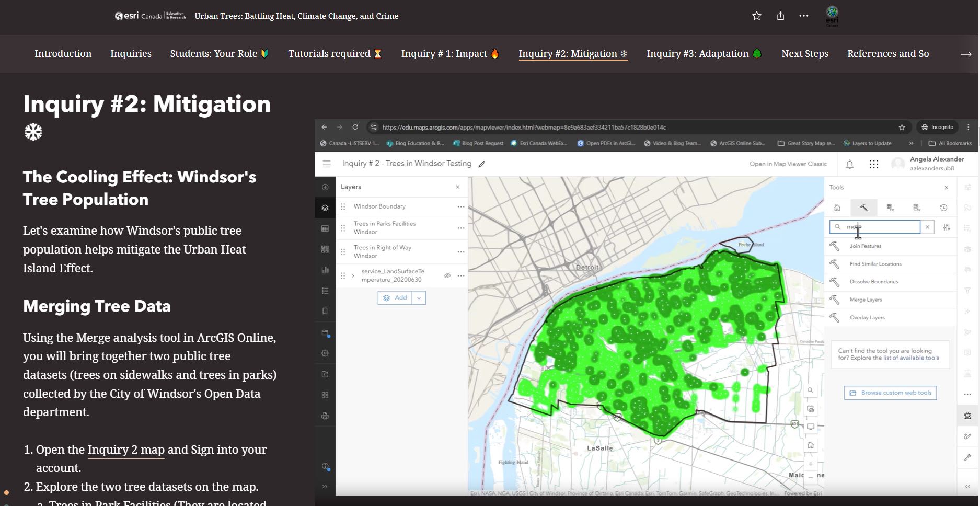Screen dimensions: 980x506
Task: Open the Charts icon in the dark sidebar
Action: pos(325,270)
